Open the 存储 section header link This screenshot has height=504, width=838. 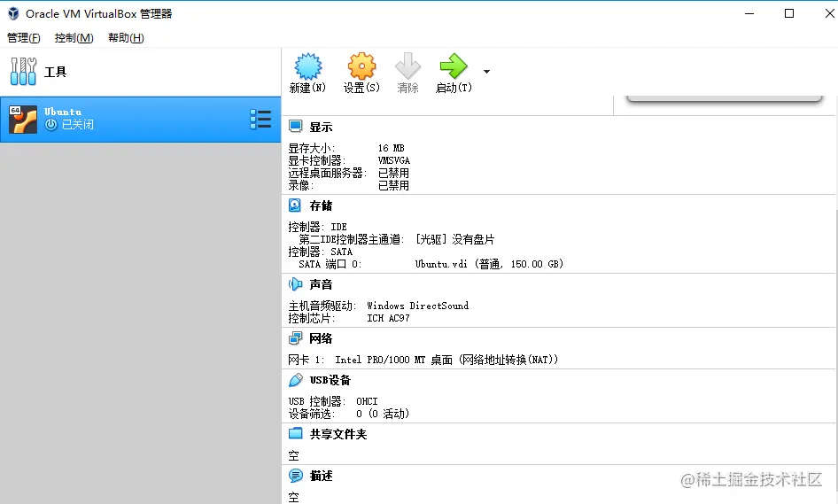pos(321,205)
